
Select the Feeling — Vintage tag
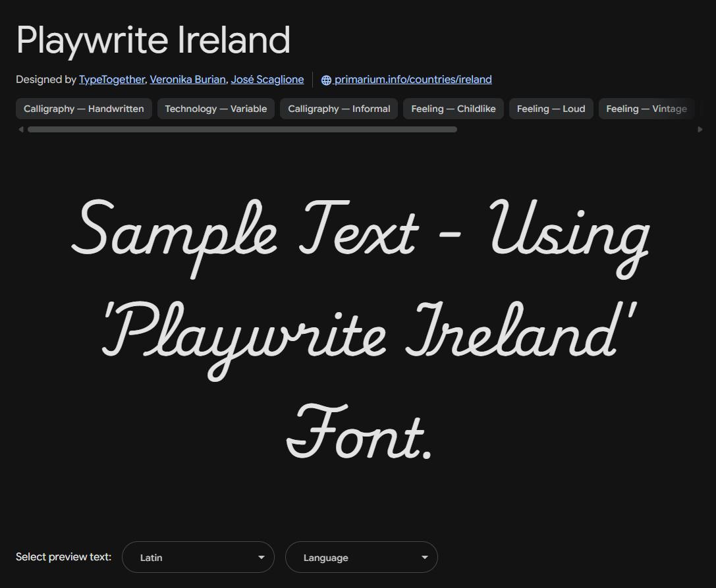pos(647,109)
